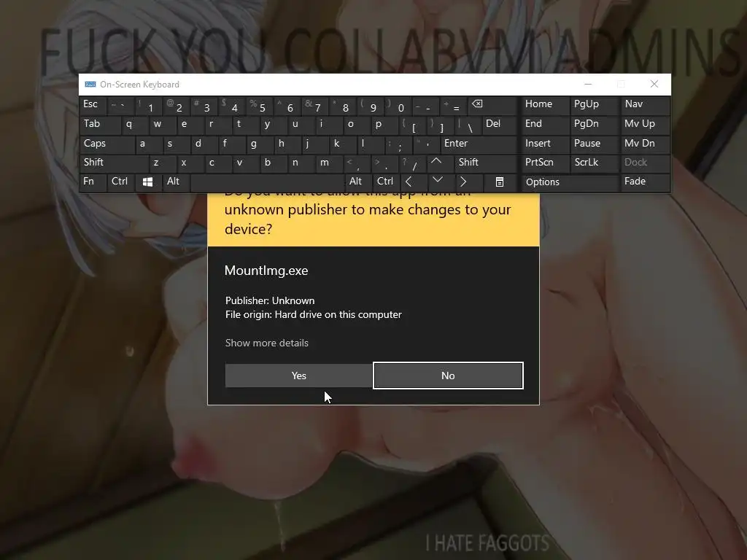Open the keyboard Options key
Image resolution: width=747 pixels, height=560 pixels.
(570, 182)
